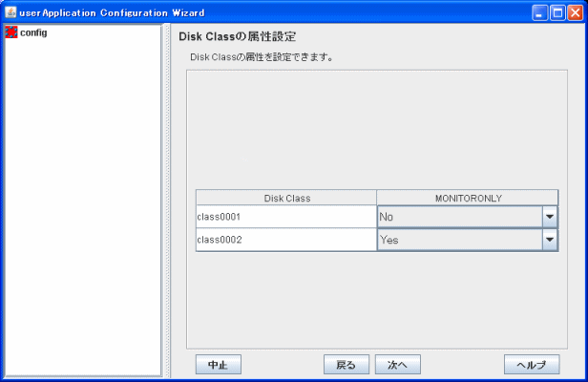Minimize the wizard window
This screenshot has width=588, height=382.
539,13
